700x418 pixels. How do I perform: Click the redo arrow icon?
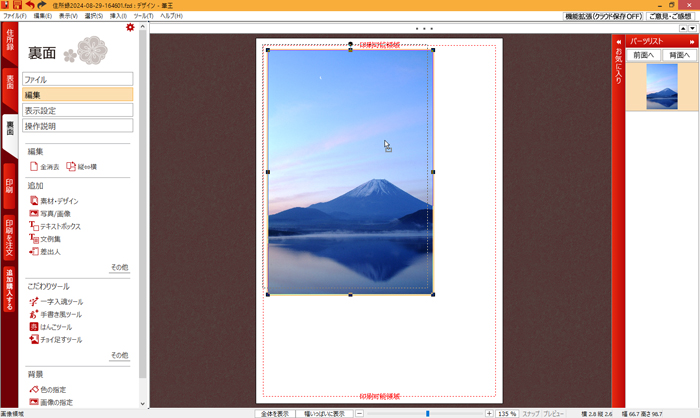(42, 6)
